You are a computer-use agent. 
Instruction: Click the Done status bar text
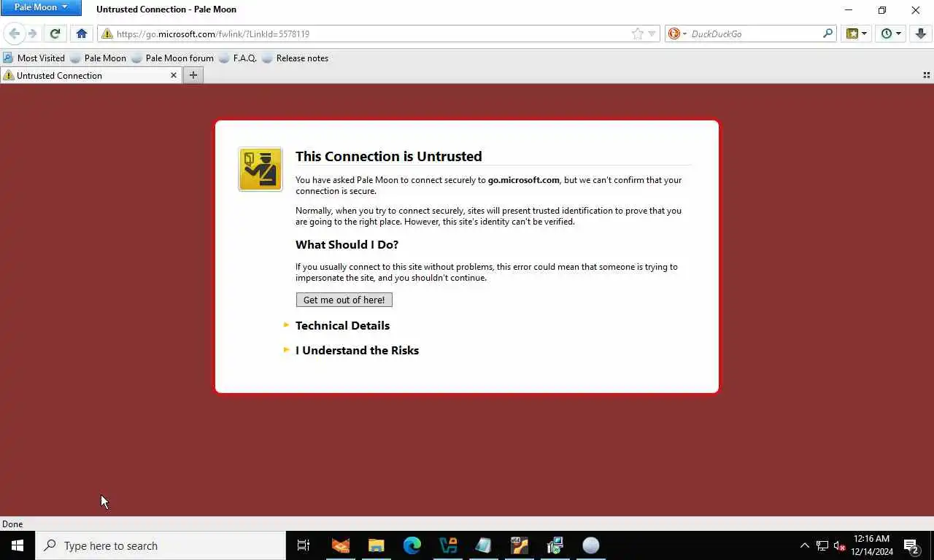(12, 524)
